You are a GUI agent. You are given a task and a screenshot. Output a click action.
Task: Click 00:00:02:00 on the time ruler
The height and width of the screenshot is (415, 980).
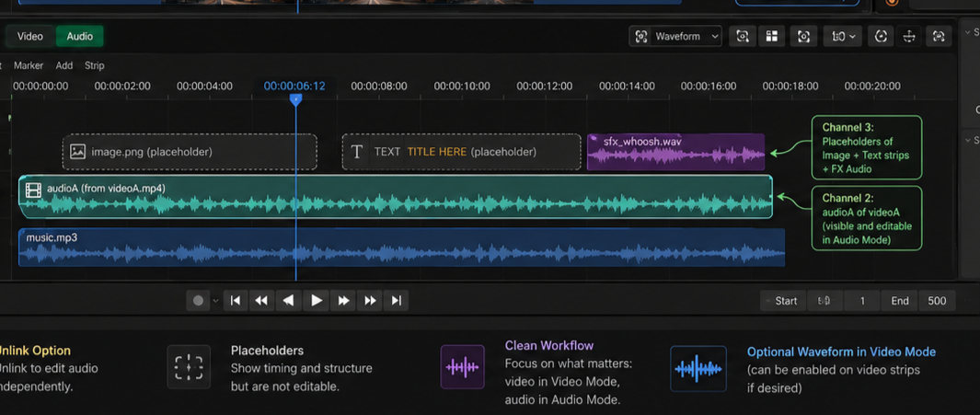122,86
